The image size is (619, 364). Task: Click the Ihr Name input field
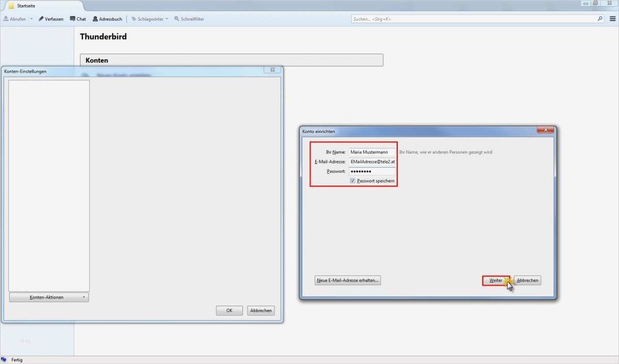pos(372,152)
